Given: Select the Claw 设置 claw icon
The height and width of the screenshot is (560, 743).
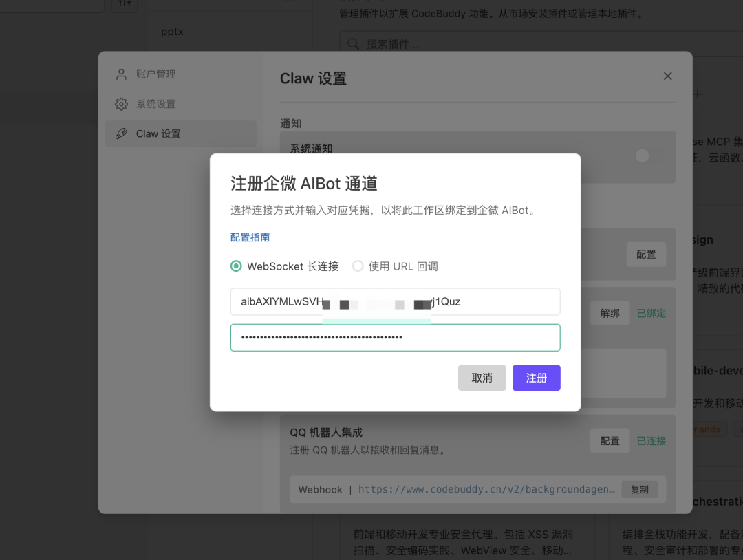Looking at the screenshot, I should tap(121, 133).
